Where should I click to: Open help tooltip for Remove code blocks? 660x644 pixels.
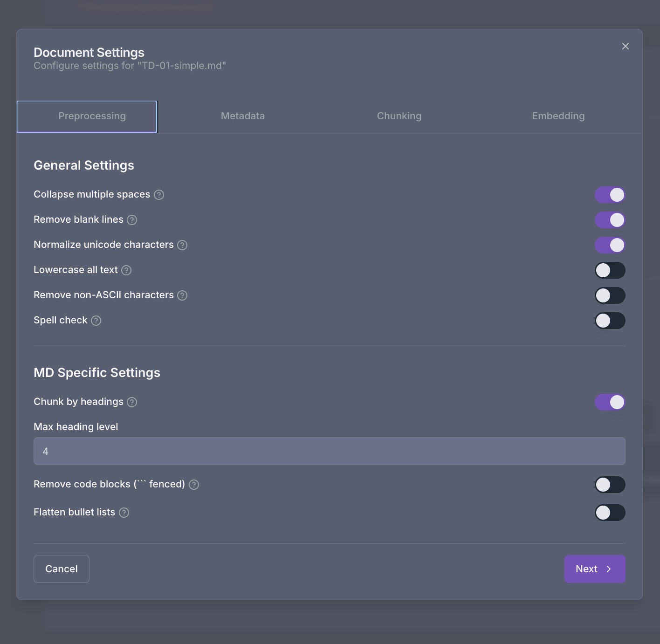coord(194,485)
